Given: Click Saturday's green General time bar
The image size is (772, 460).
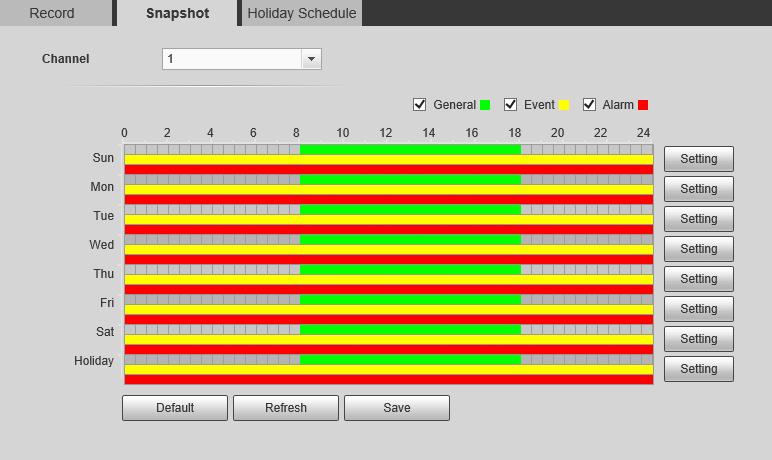Looking at the screenshot, I should [x=410, y=329].
